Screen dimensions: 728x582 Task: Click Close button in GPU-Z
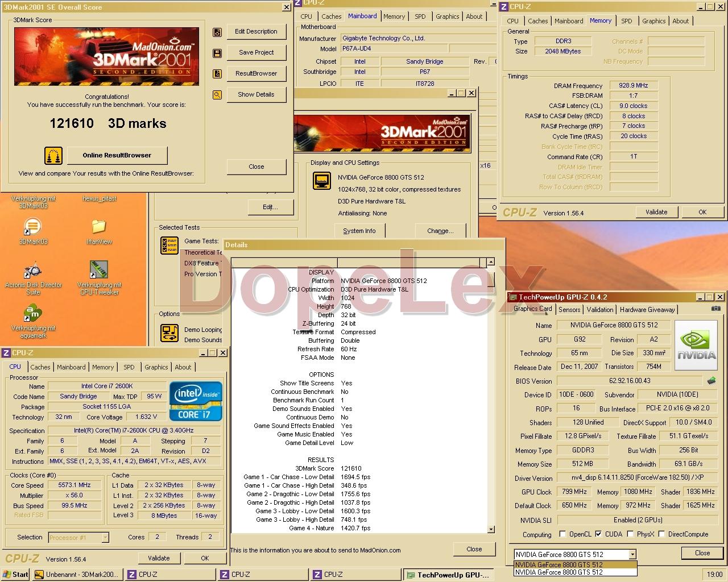click(x=702, y=553)
